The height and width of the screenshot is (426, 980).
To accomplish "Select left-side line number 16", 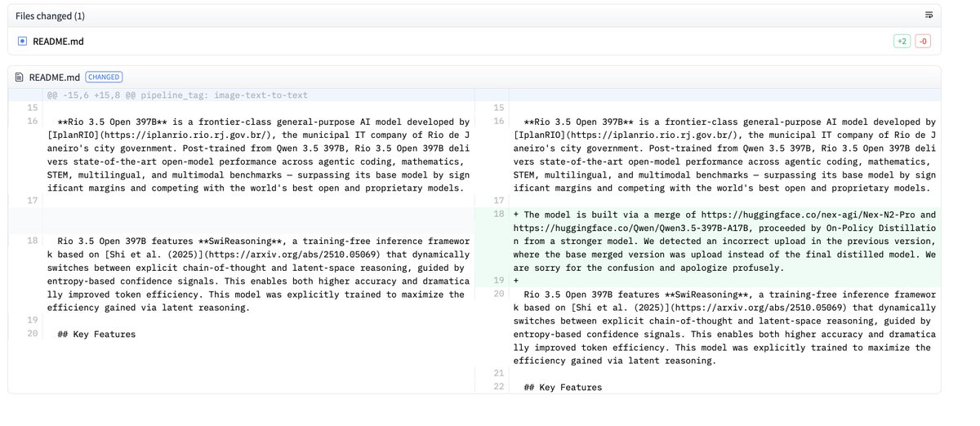I will (x=32, y=122).
